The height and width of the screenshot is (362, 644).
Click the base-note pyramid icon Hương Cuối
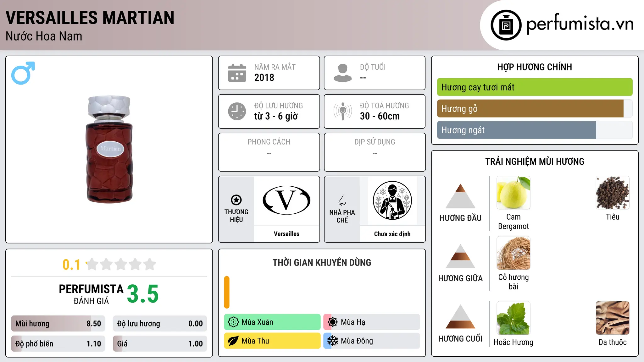[460, 316]
